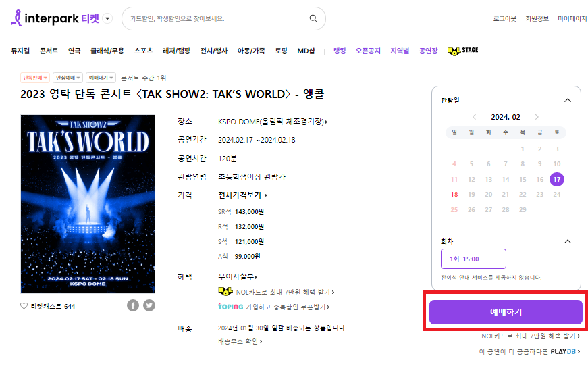Expand the 안심예매 badge dropdown
Viewport: 588px width, 379px height.
(68, 78)
